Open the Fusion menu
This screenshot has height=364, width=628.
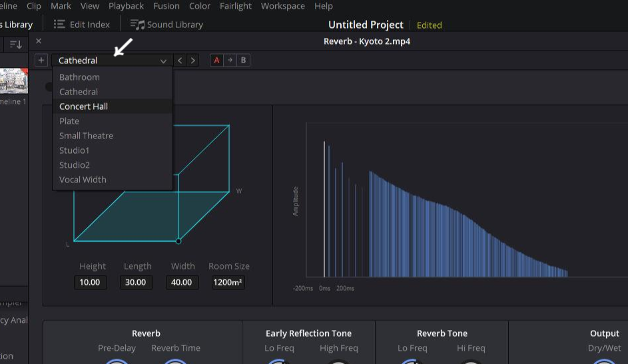tap(166, 6)
